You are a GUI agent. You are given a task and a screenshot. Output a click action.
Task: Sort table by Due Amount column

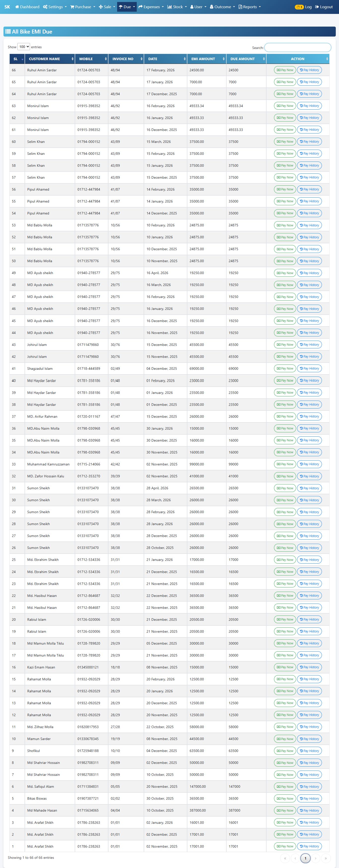tap(246, 59)
